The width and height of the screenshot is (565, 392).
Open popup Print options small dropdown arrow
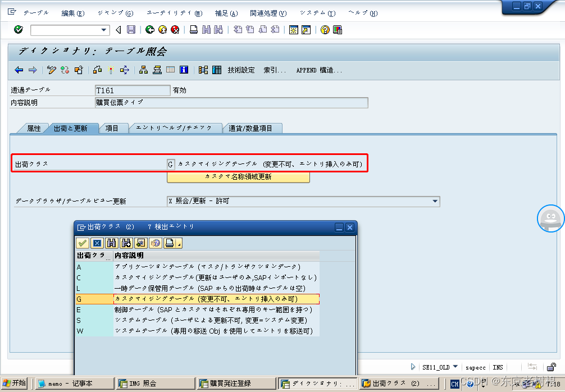(179, 243)
